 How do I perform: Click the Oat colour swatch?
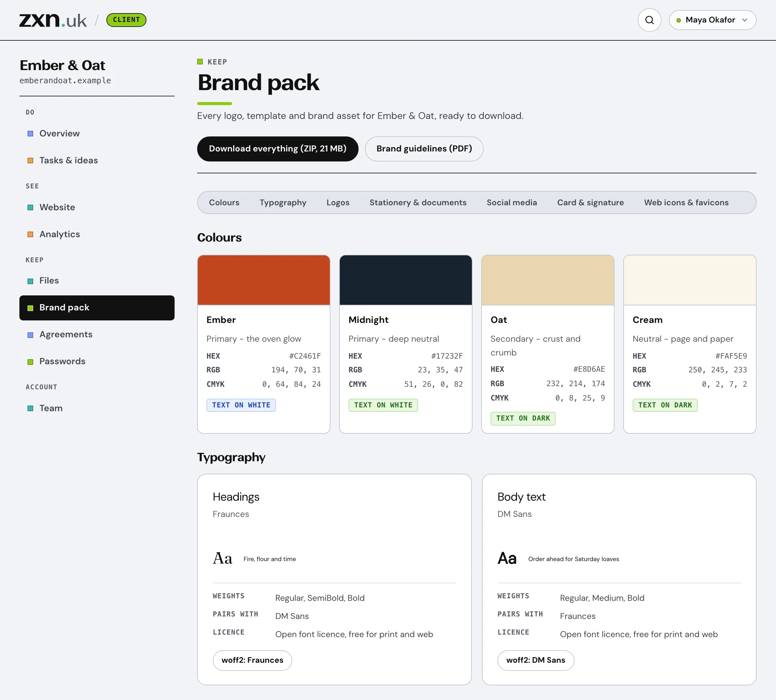(x=548, y=280)
